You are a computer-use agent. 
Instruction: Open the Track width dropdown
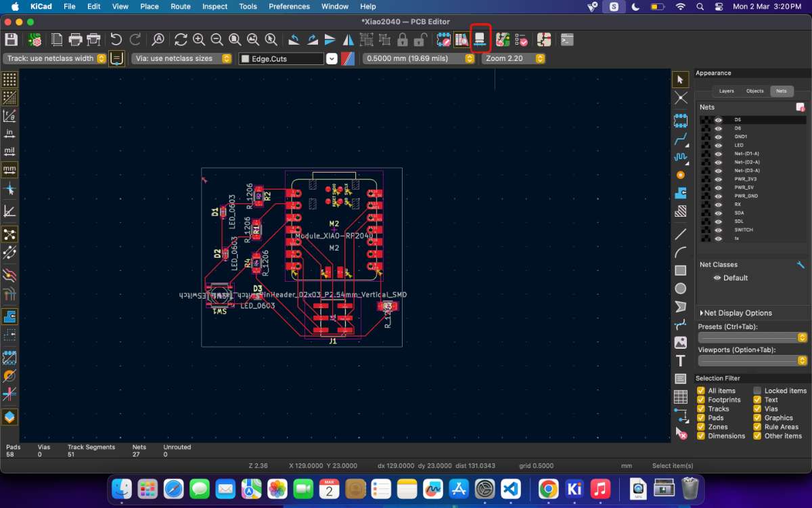(x=55, y=58)
